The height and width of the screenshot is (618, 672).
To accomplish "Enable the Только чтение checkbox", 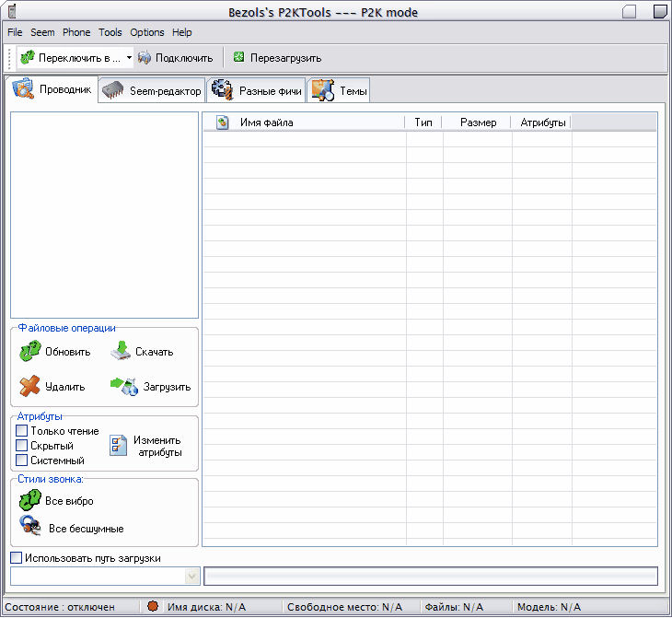I will click(21, 430).
